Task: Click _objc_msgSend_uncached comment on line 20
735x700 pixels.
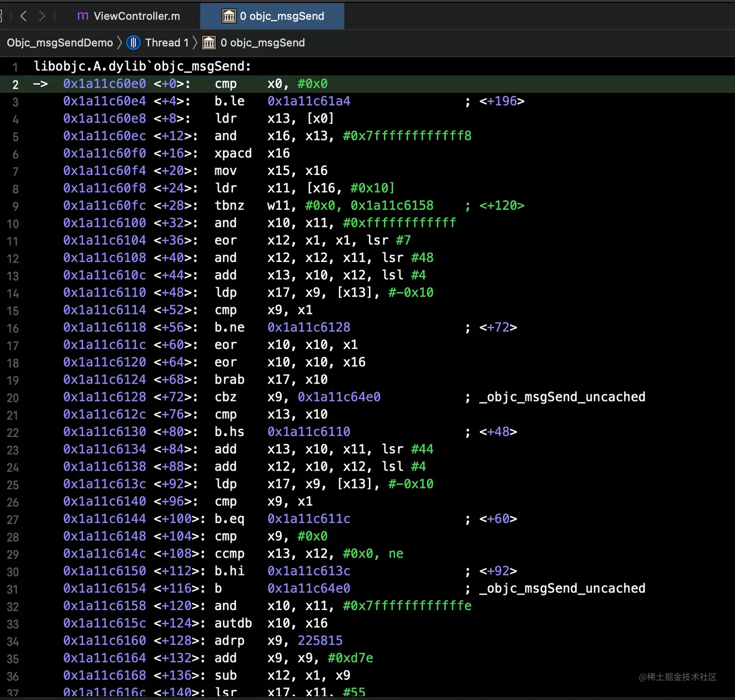Action: (x=562, y=397)
